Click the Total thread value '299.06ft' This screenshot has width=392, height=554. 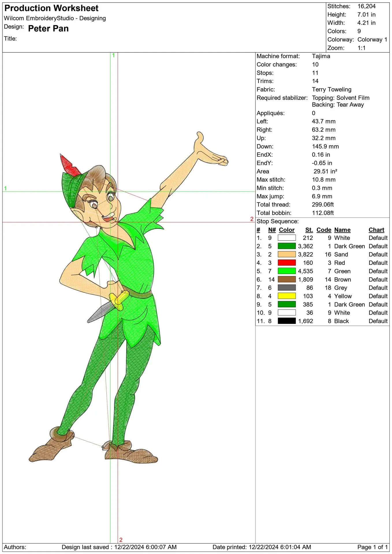coord(323,205)
